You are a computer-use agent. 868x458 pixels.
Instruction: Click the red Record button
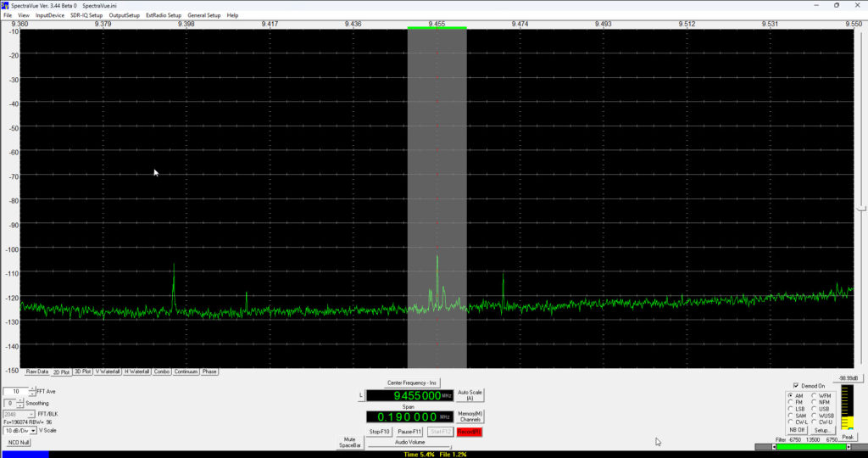[x=469, y=432]
